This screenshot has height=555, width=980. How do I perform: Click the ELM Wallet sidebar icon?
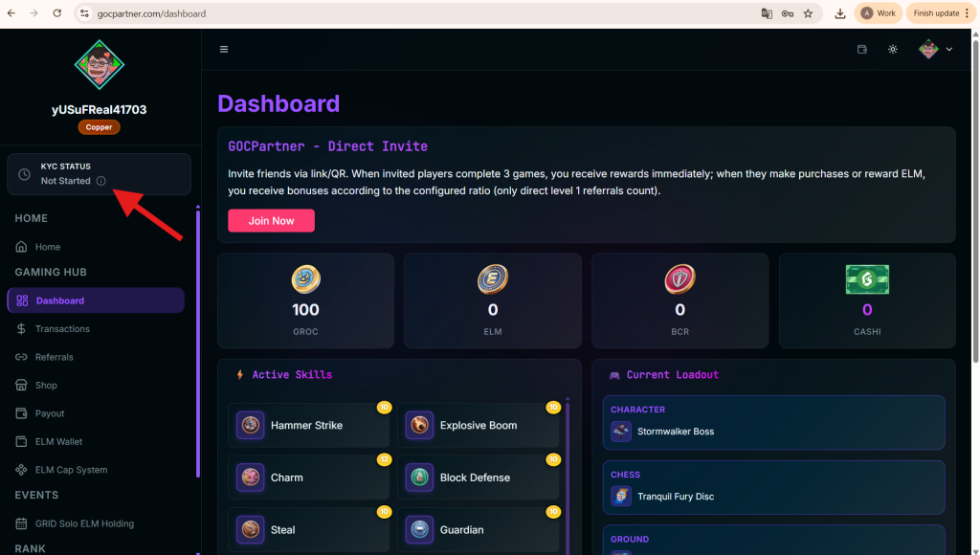[x=22, y=442]
